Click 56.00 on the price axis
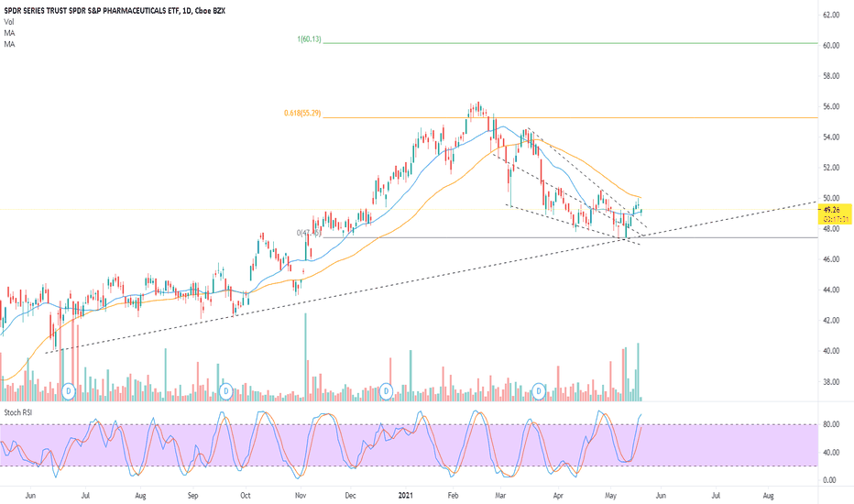854x504 pixels. [x=831, y=107]
